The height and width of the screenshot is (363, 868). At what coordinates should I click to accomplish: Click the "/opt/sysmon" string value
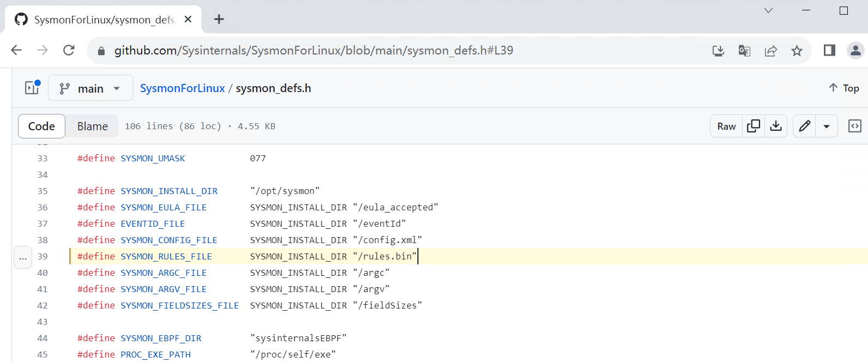[285, 191]
